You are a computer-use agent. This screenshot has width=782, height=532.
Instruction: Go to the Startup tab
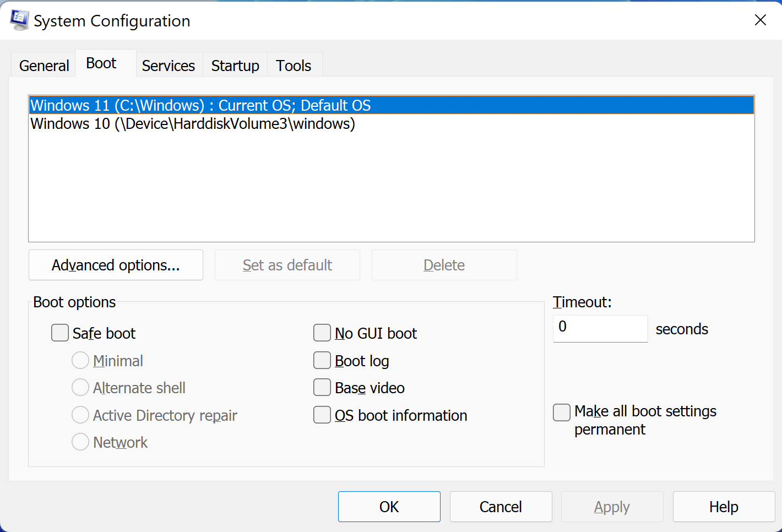tap(235, 66)
